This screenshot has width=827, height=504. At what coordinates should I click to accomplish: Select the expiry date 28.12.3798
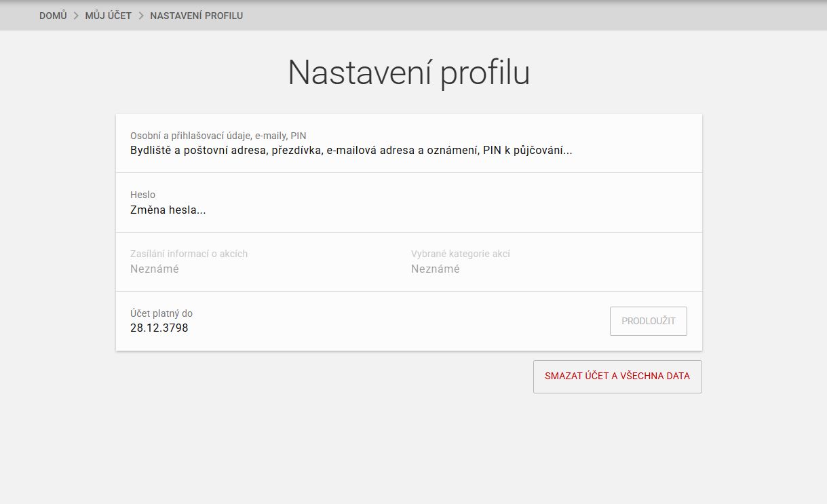(x=159, y=328)
